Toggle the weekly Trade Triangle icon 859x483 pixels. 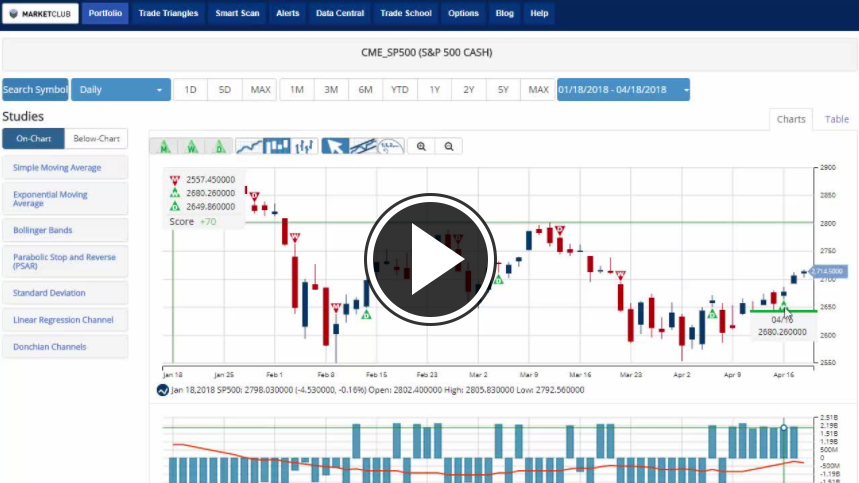[192, 146]
